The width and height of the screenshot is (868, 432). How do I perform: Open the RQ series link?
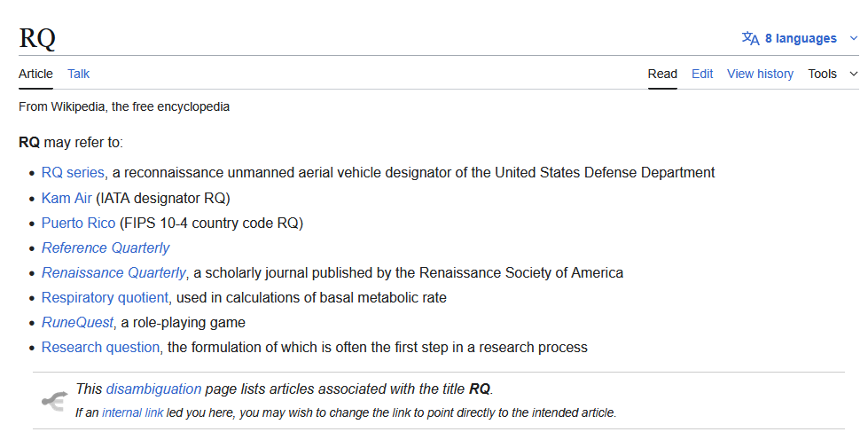tap(74, 172)
